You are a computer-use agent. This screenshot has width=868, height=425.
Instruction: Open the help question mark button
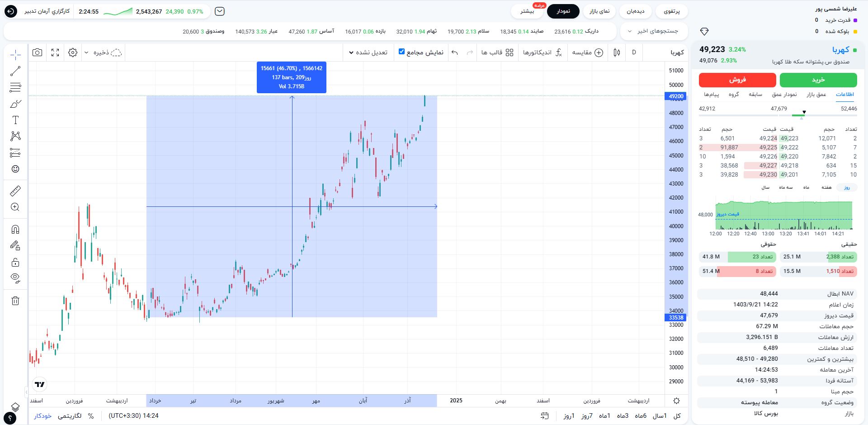(10, 419)
